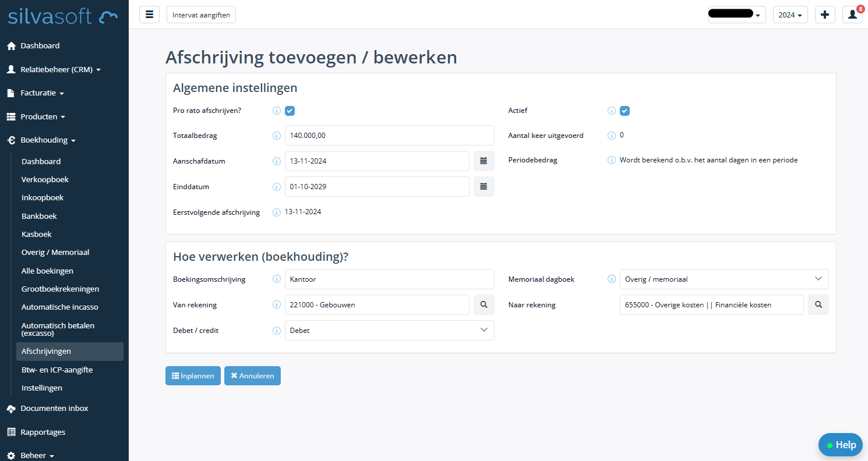Image resolution: width=868 pixels, height=461 pixels.
Task: Open the redacted administration dropdown
Action: [x=737, y=15]
